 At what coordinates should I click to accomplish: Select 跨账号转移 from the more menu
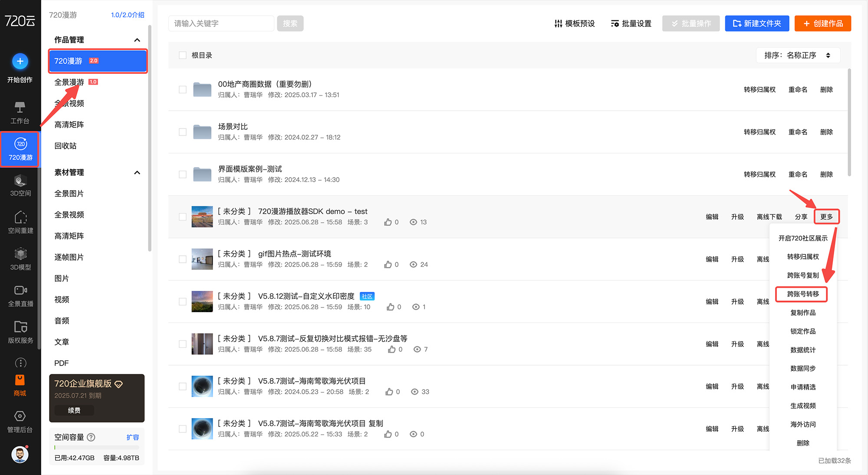pyautogui.click(x=802, y=294)
